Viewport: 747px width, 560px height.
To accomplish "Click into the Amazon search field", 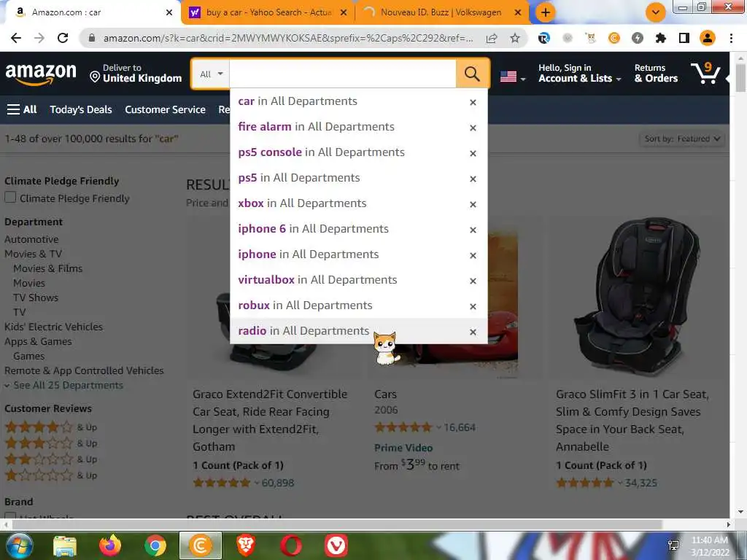I will pos(342,74).
